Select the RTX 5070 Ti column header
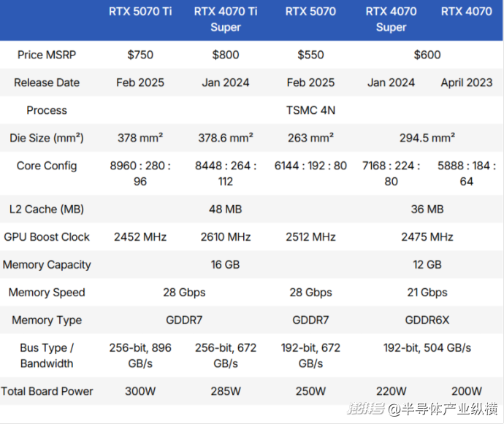 click(140, 12)
